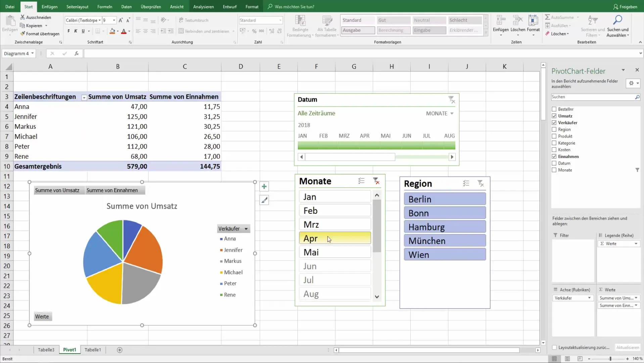Open the Analysieren ribbon tab
Viewport: 644px width, 363px height.
(x=203, y=7)
